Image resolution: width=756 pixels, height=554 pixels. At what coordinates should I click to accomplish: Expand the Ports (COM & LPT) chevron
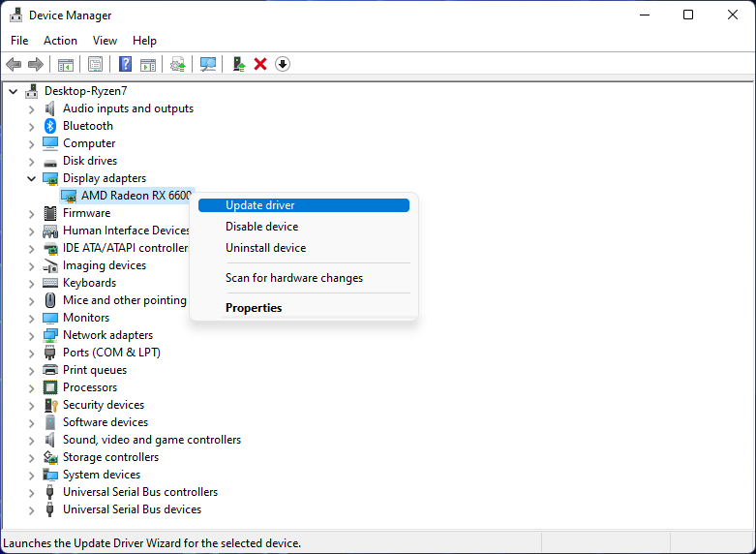(x=31, y=354)
